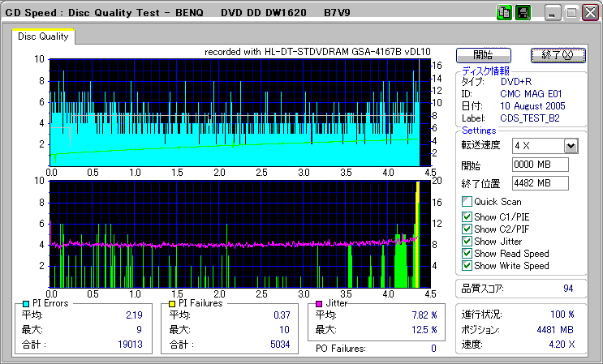Uncheck Show Write Speed option
Image resolution: width=603 pixels, height=364 pixels.
click(x=467, y=266)
